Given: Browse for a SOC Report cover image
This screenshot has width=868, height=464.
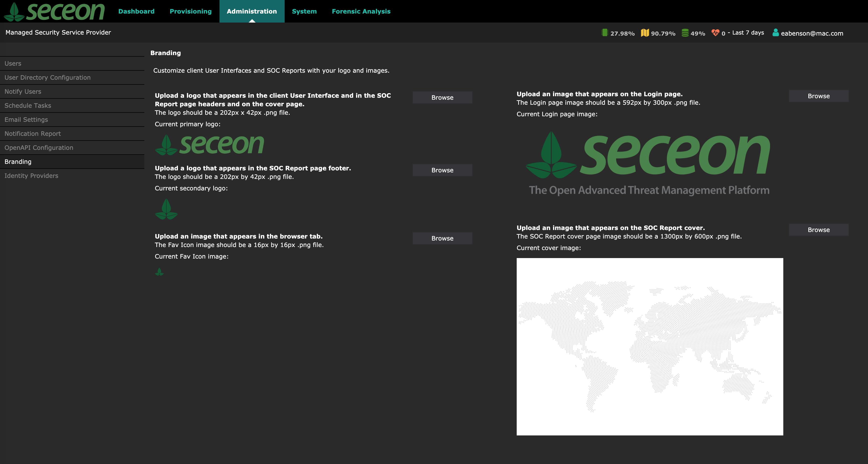Looking at the screenshot, I should point(818,230).
